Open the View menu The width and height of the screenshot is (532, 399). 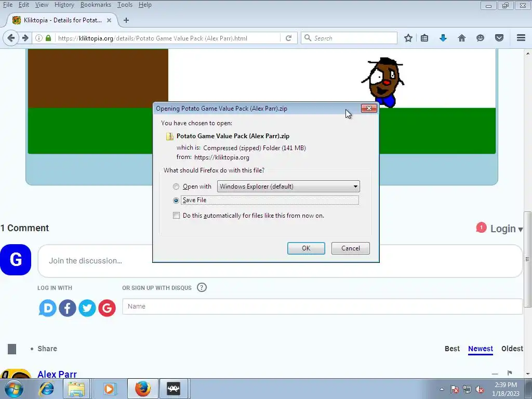42,5
